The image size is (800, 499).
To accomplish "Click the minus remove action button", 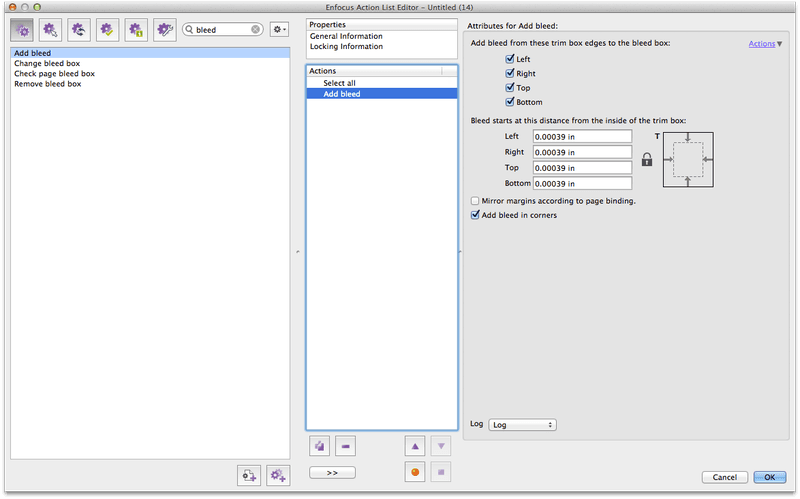I will pyautogui.click(x=345, y=446).
